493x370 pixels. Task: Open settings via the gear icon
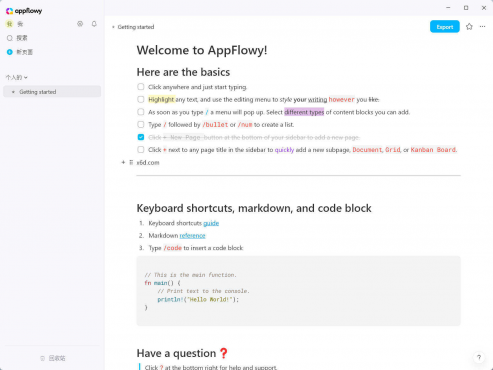click(x=80, y=24)
